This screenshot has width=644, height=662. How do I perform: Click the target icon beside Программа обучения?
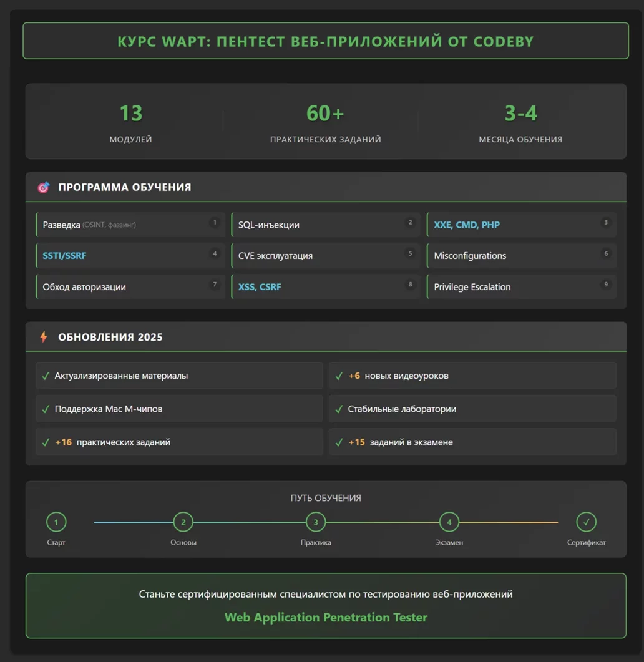[43, 187]
